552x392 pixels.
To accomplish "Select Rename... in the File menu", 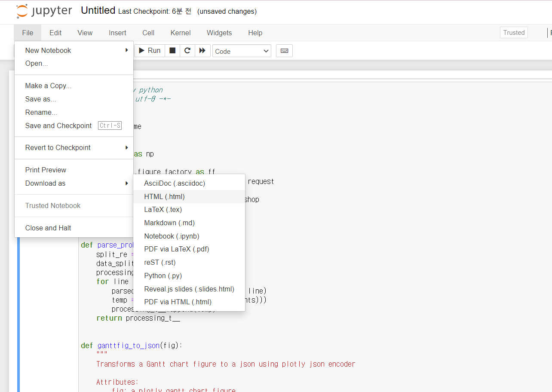I will pos(74,112).
